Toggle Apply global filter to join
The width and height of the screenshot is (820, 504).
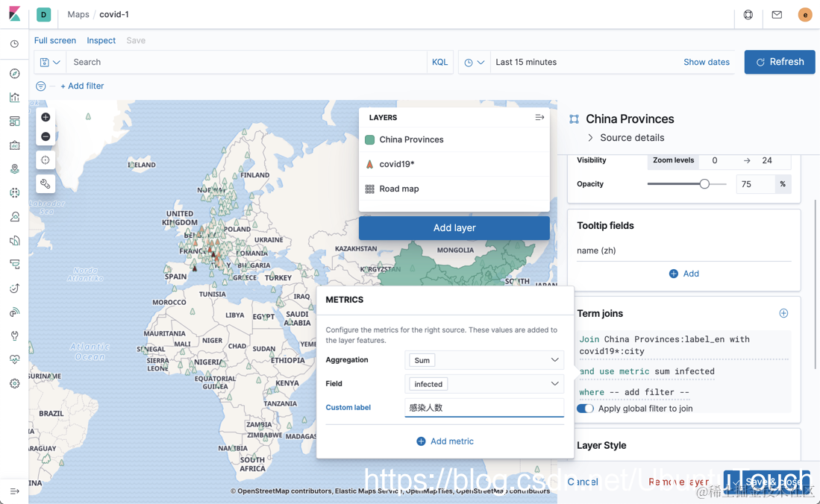585,409
